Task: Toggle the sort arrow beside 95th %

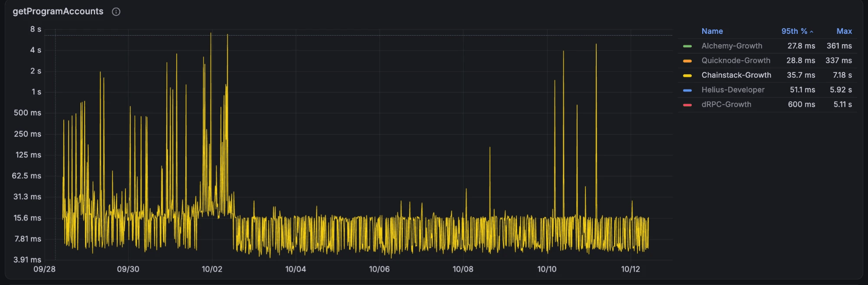Action: (812, 32)
